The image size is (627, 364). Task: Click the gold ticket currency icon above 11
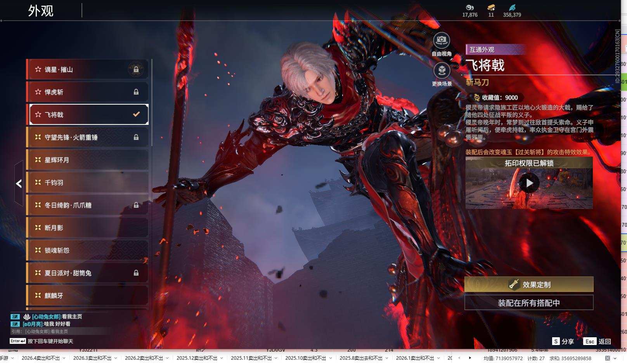pyautogui.click(x=491, y=7)
